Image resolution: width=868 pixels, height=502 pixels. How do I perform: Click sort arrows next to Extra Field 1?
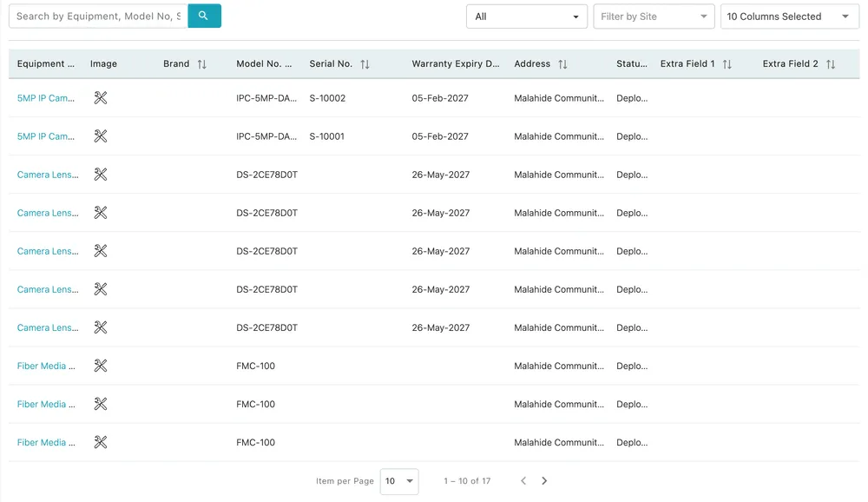tap(727, 64)
